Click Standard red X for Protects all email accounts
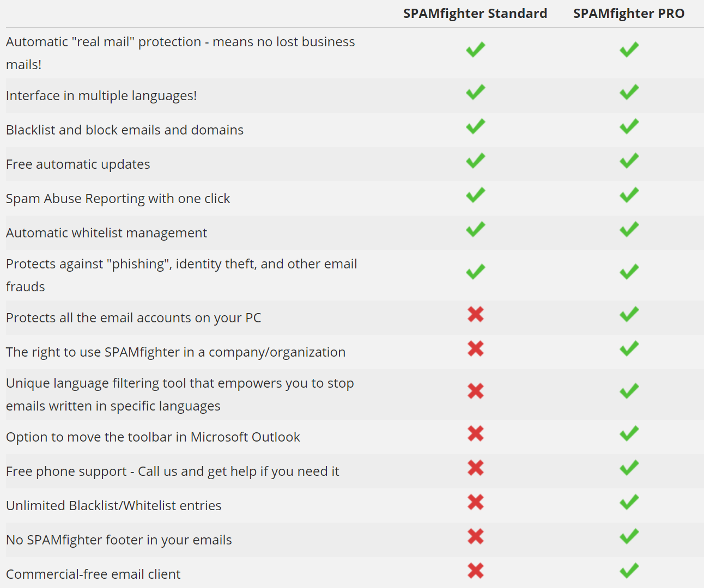Screen dimensions: 704x588 (x=475, y=314)
